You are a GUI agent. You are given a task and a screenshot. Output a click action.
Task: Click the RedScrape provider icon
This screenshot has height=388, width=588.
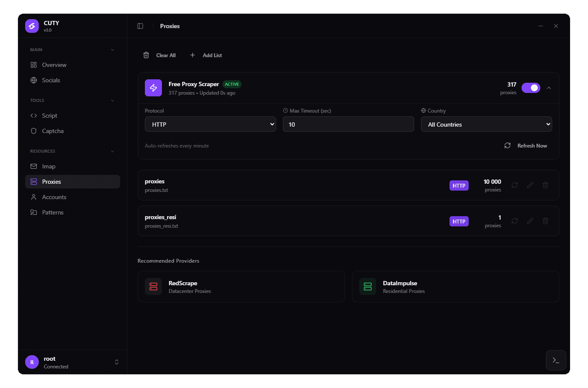(153, 287)
